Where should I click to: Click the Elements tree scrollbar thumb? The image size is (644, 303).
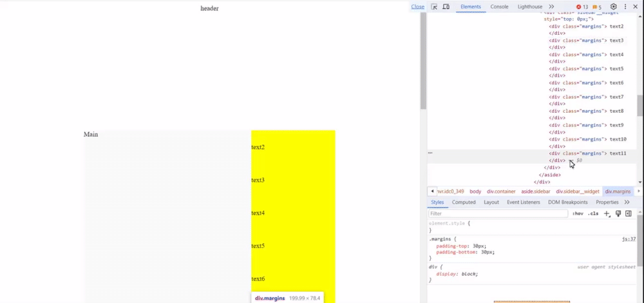[x=640, y=105]
